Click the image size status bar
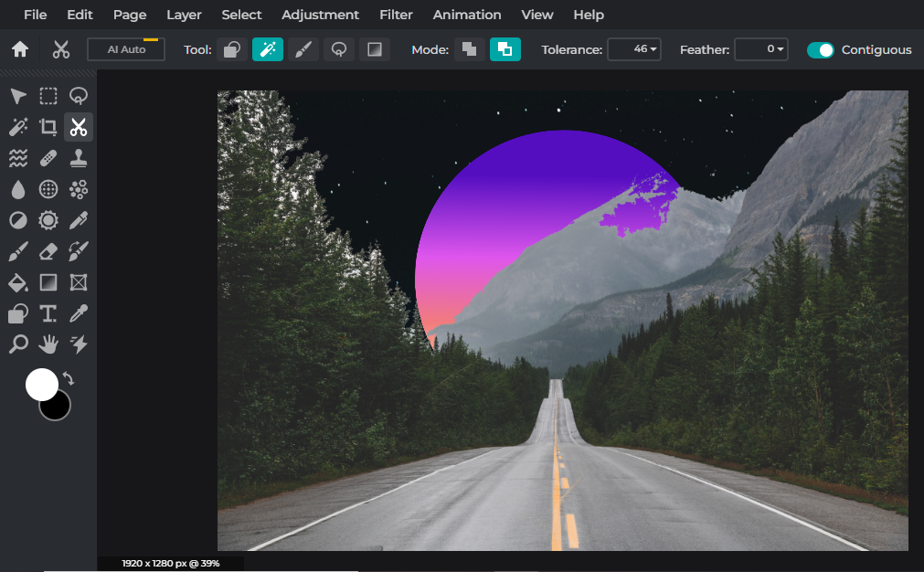The width and height of the screenshot is (924, 572). click(x=170, y=563)
